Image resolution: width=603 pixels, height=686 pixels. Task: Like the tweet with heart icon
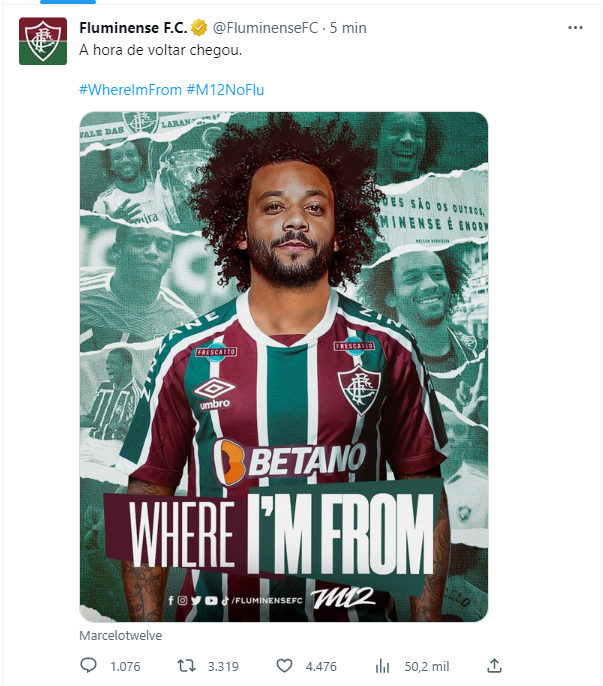point(284,666)
